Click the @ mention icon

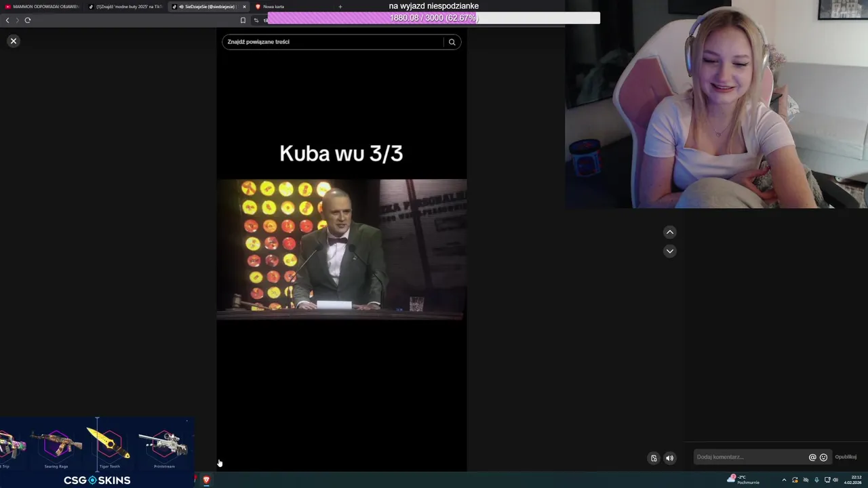pos(812,457)
